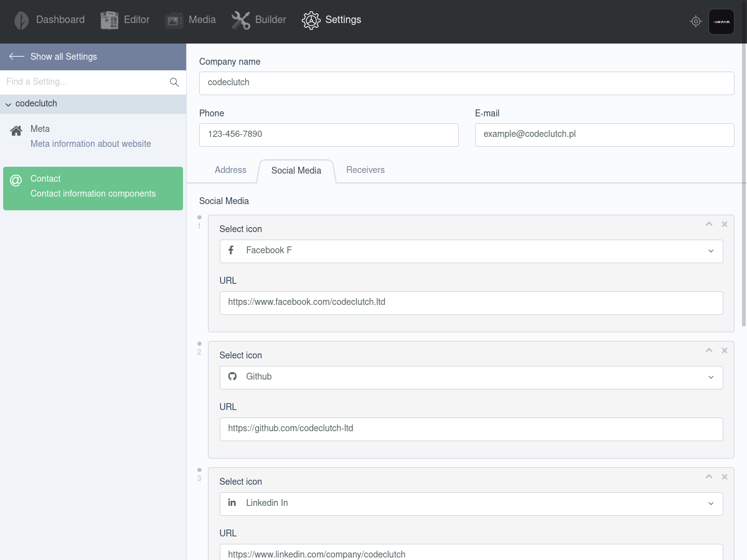Open the Github icon dropdown
Image resolution: width=747 pixels, height=560 pixels.
tap(471, 377)
